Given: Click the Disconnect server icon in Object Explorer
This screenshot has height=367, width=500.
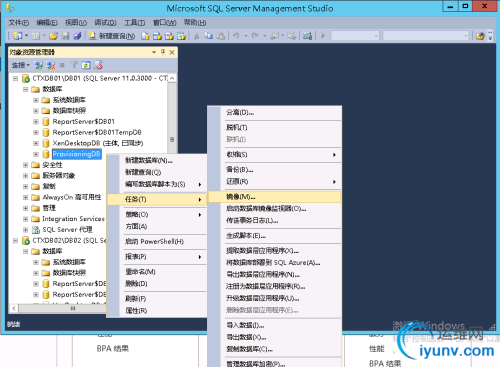Looking at the screenshot, I should (x=51, y=65).
